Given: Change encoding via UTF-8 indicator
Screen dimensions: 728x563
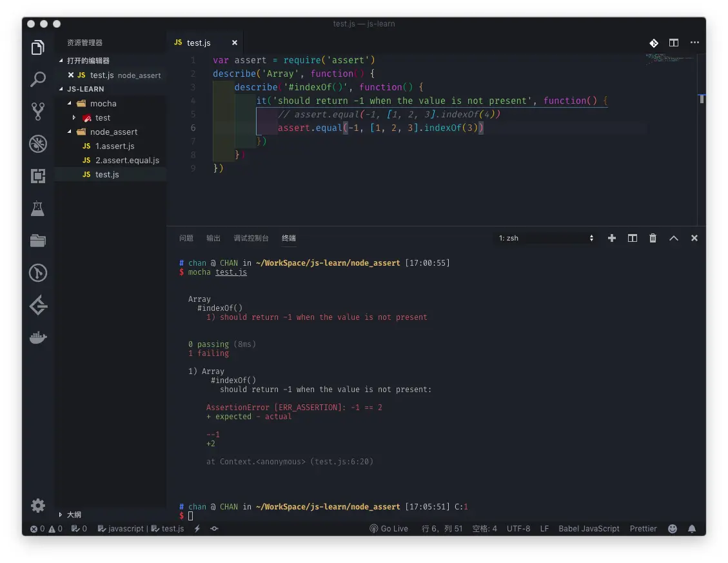Looking at the screenshot, I should (x=518, y=529).
